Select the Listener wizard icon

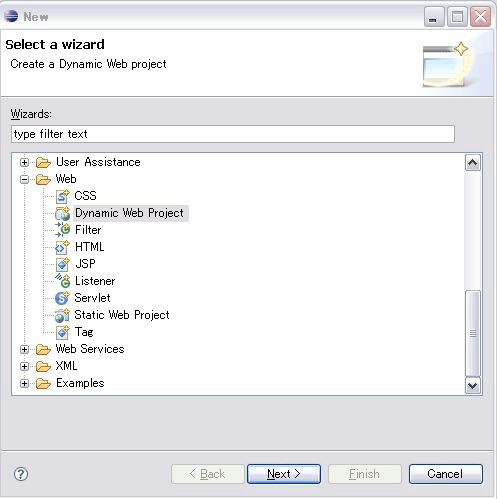pos(62,281)
